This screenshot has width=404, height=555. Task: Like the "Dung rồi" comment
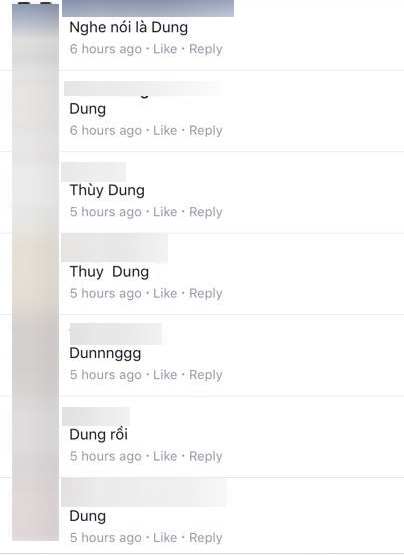pos(165,456)
